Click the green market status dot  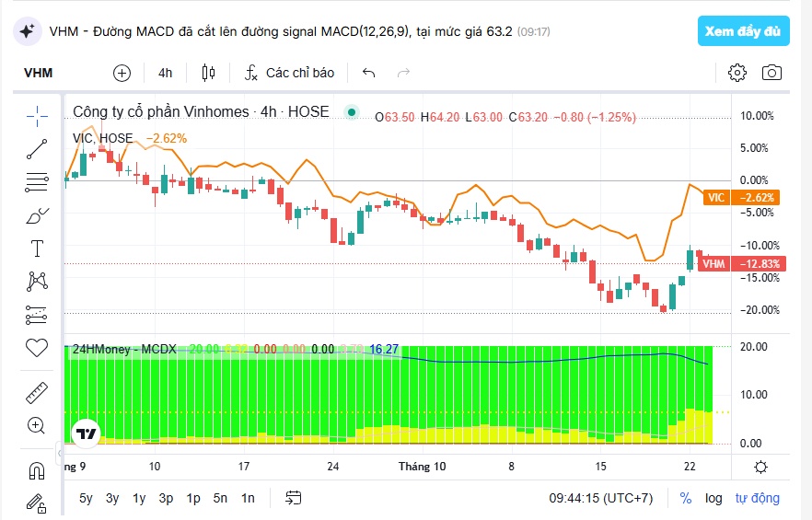point(352,112)
